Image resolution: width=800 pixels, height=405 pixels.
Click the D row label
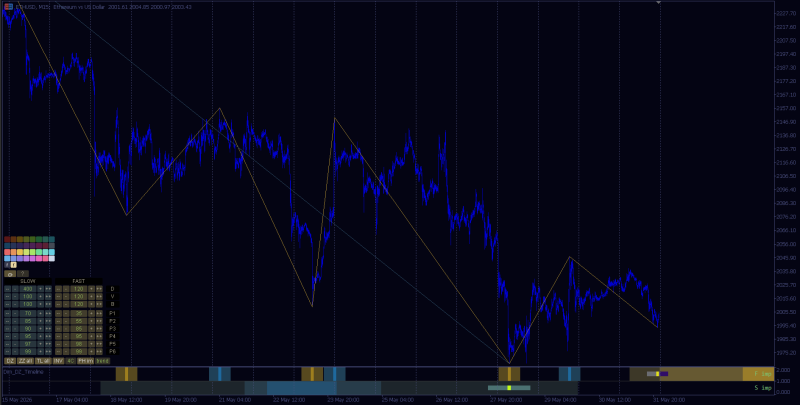click(x=112, y=289)
